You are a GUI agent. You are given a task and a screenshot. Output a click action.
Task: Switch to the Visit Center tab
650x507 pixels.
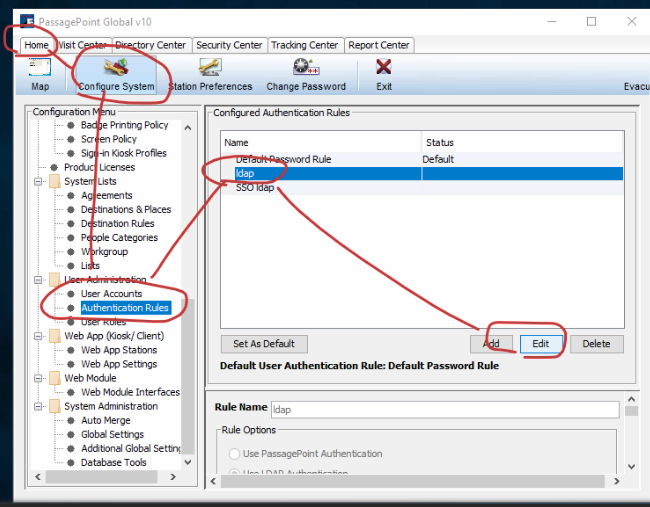click(x=82, y=45)
